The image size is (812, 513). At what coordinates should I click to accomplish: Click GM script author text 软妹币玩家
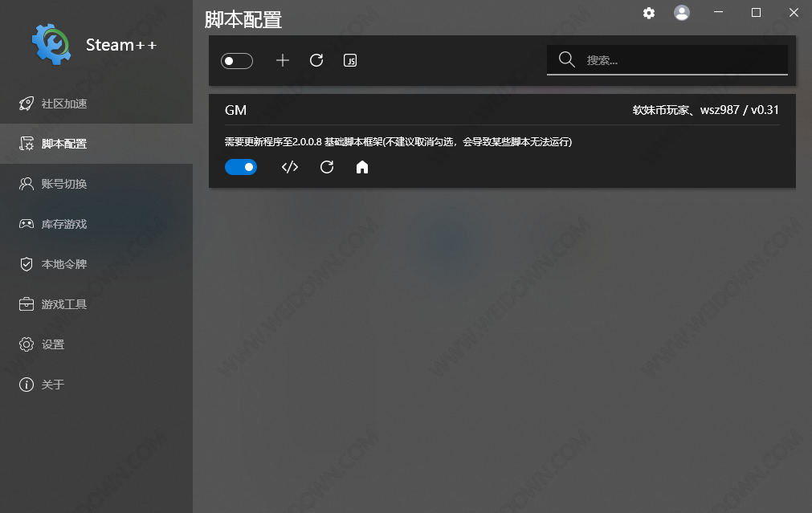tap(661, 110)
